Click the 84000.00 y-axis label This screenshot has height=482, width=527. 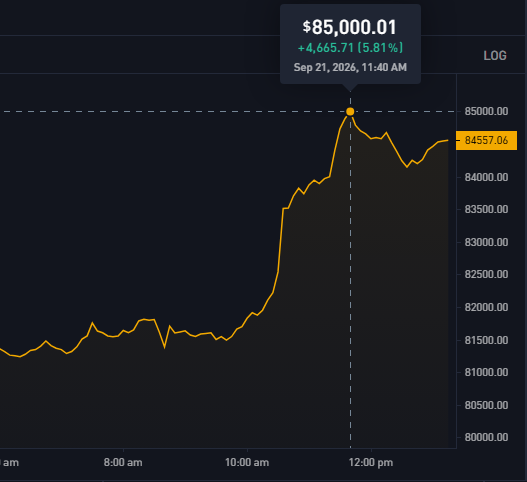tap(486, 177)
